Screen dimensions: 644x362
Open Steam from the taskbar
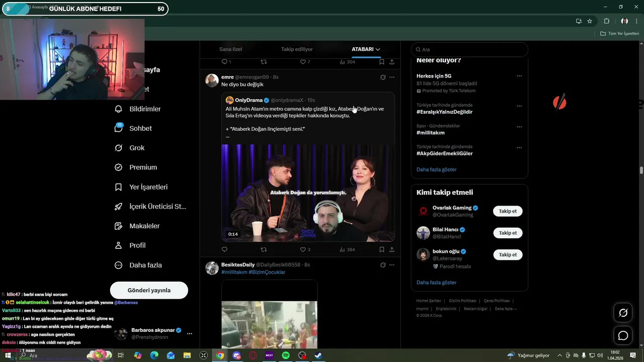(x=318, y=355)
